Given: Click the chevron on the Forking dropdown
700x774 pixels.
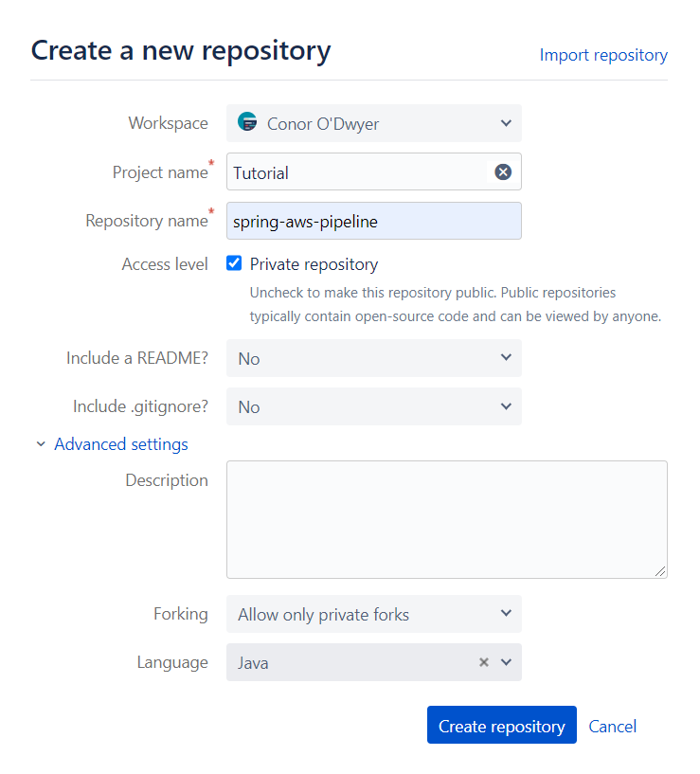Looking at the screenshot, I should [507, 614].
